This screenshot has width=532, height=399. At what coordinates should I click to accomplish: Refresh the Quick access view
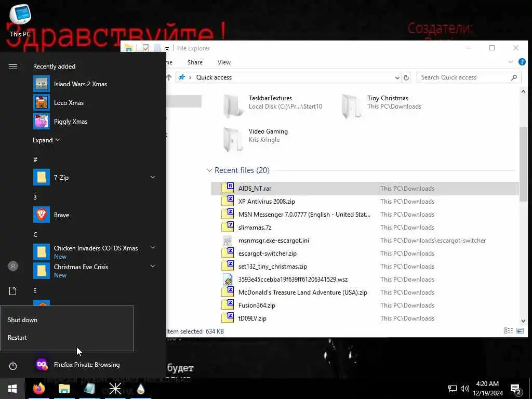click(x=406, y=78)
